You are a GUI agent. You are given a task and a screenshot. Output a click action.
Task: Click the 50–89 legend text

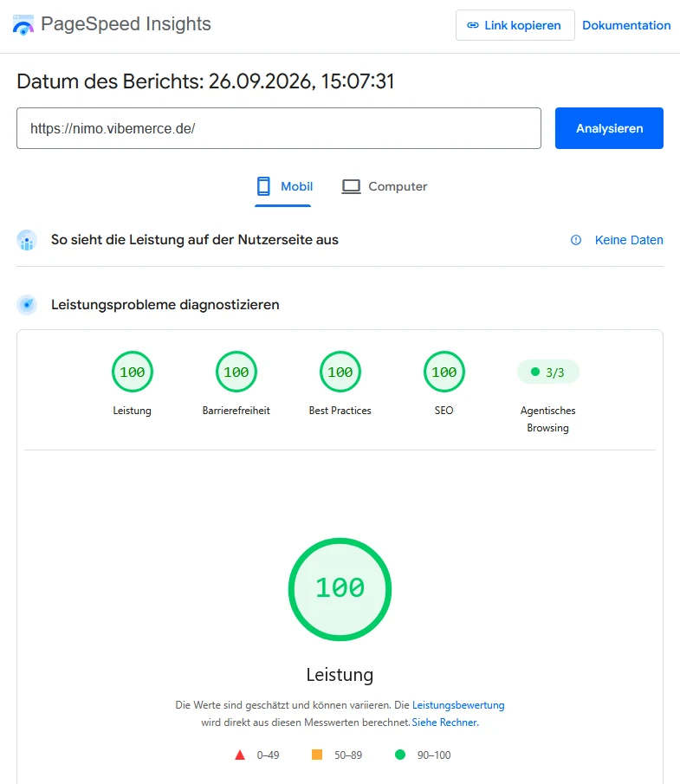pyautogui.click(x=348, y=755)
